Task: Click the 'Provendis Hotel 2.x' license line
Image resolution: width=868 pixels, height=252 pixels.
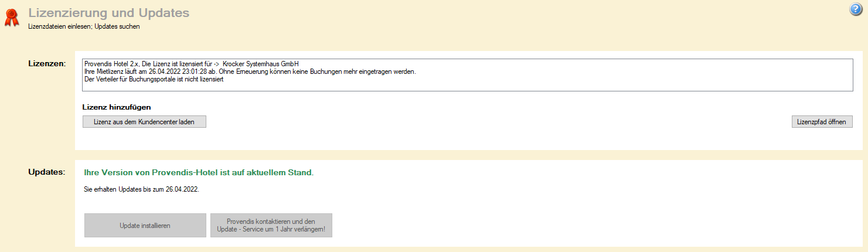Action: [111, 64]
